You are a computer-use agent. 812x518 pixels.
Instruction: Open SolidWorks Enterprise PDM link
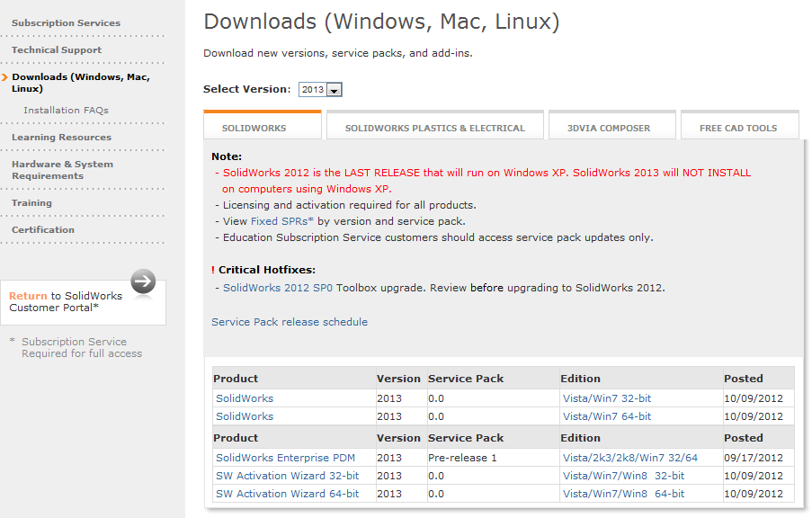click(x=285, y=458)
